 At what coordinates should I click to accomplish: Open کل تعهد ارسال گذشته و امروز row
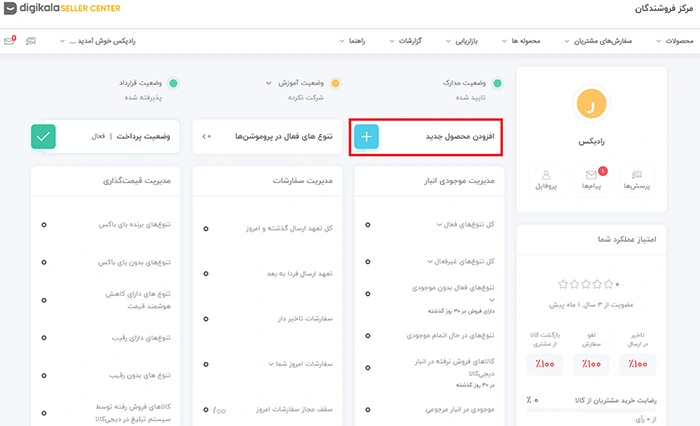[267, 229]
